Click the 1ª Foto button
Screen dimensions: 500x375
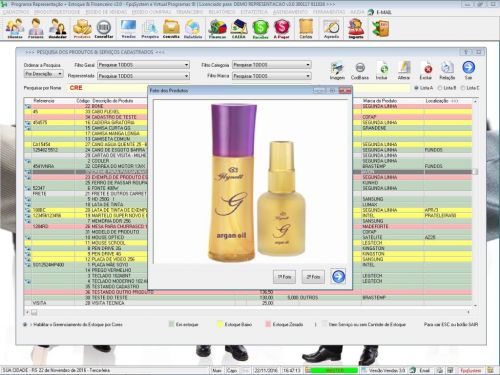click(x=284, y=277)
